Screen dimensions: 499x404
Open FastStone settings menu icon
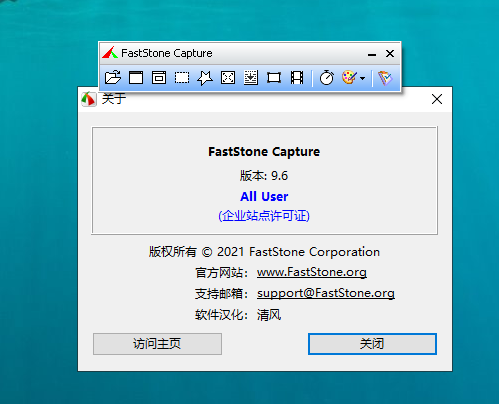point(385,78)
